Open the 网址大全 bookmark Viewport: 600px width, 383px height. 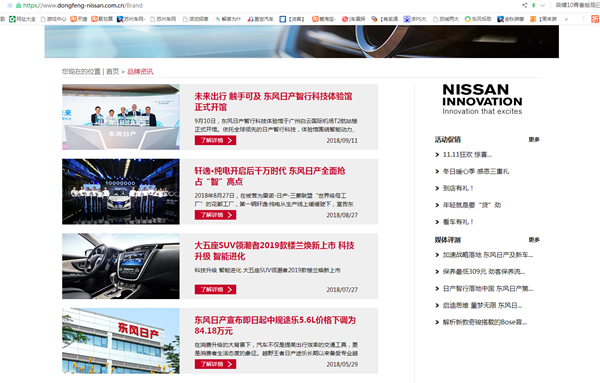(x=22, y=19)
